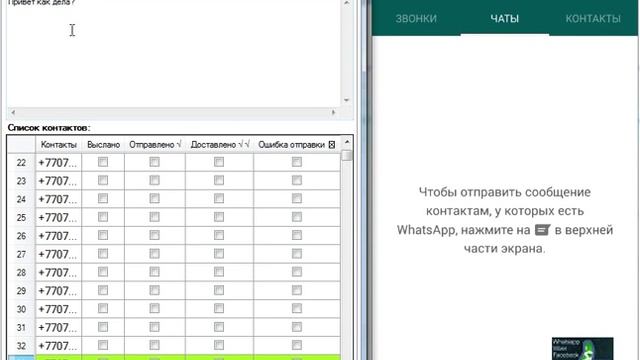Select row header number 22
Image resolution: width=640 pixels, height=360 pixels.
coord(21,162)
